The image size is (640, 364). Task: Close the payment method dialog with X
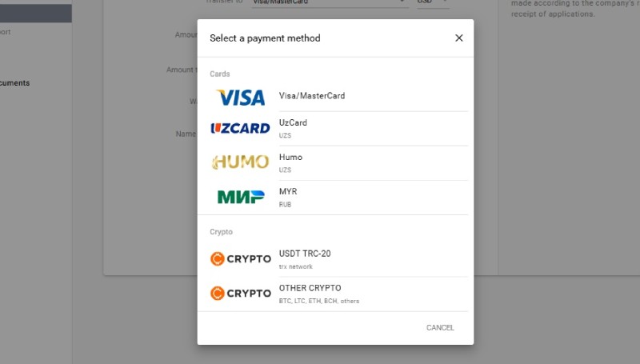point(459,38)
